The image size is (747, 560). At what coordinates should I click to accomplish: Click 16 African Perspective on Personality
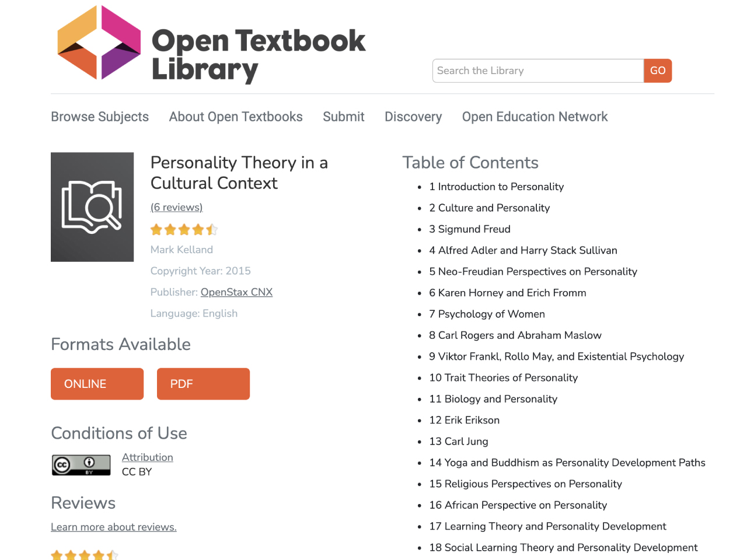[518, 505]
